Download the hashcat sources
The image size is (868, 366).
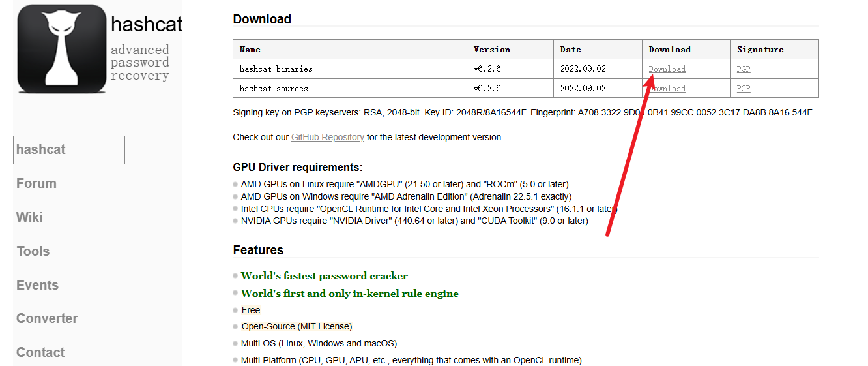[667, 89]
